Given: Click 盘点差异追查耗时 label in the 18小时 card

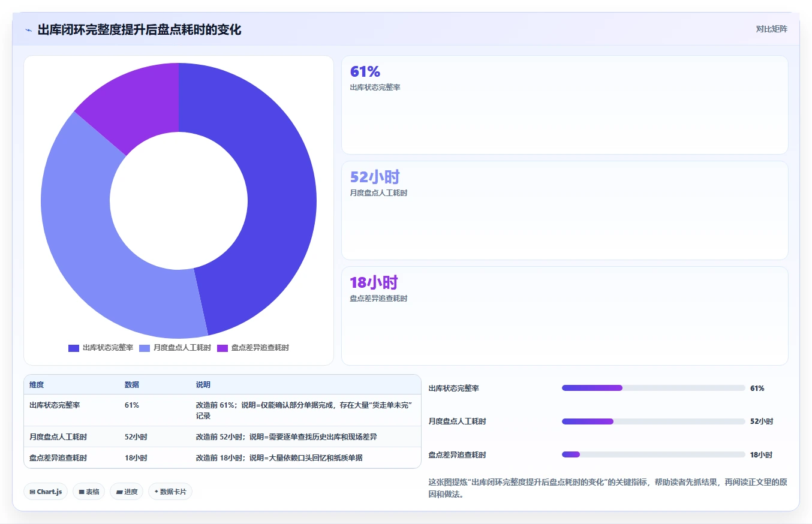Looking at the screenshot, I should (x=378, y=299).
